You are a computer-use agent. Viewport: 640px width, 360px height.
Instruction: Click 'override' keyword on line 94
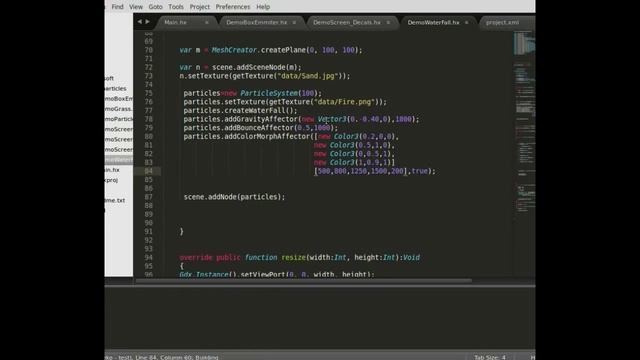coord(196,258)
